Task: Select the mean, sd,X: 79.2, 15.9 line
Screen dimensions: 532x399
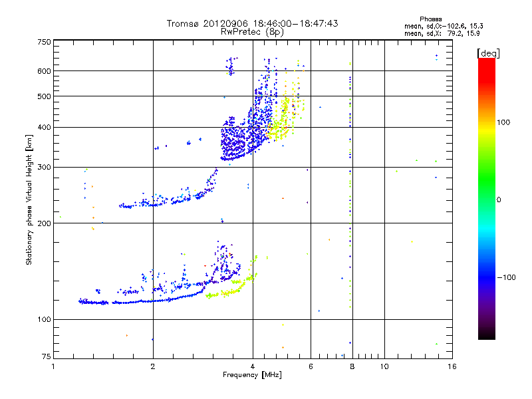Action: tap(442, 33)
